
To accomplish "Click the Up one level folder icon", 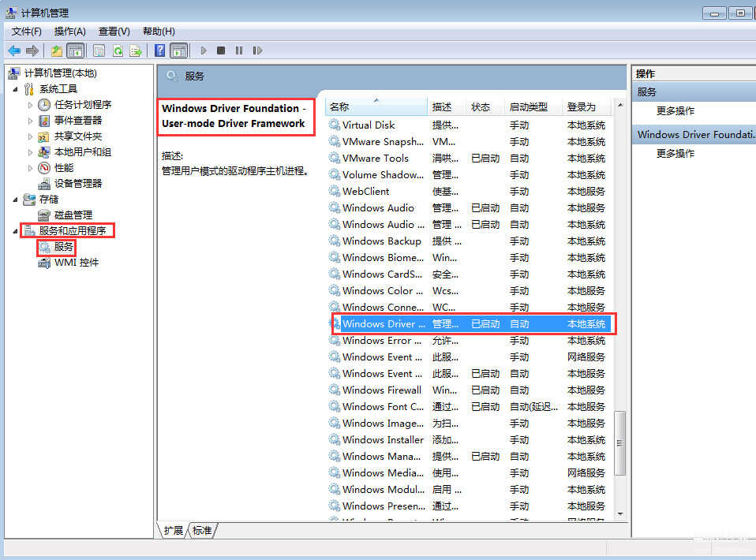I will (x=56, y=50).
